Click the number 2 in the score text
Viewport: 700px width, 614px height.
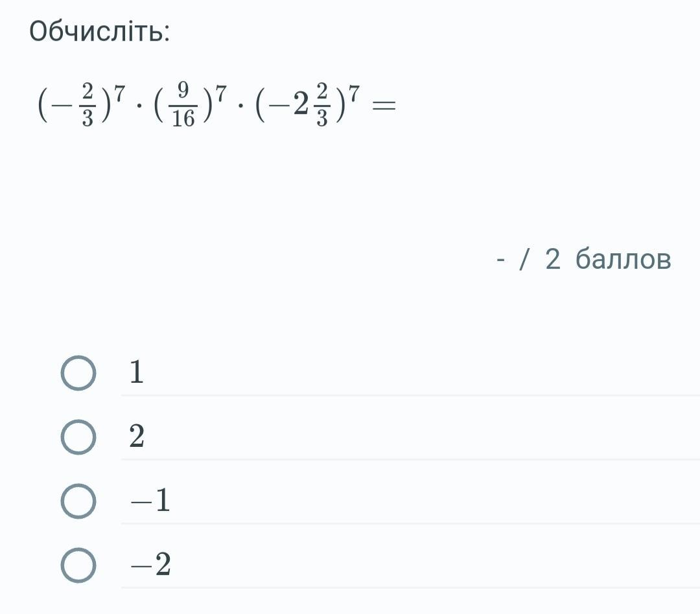click(x=553, y=259)
